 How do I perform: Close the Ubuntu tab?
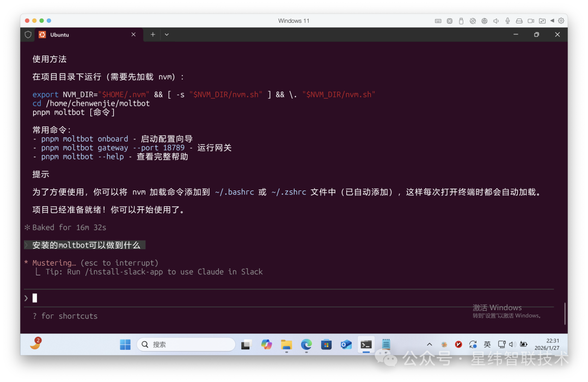click(x=133, y=34)
